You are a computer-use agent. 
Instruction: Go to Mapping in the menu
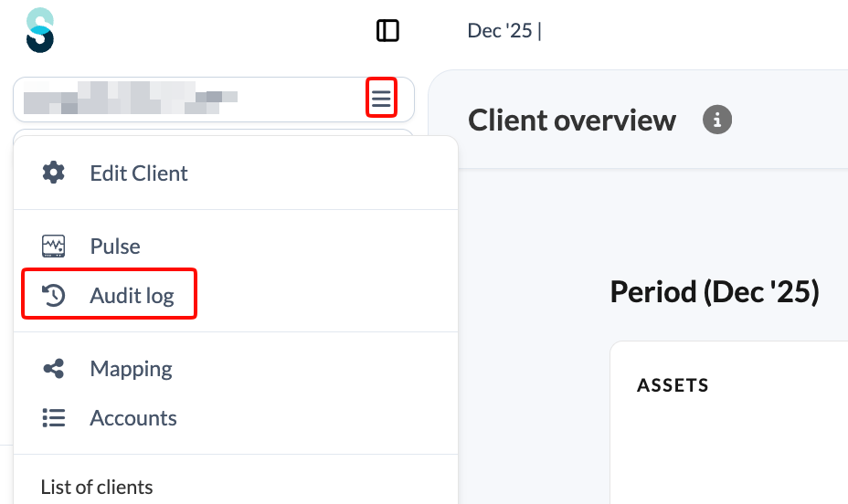131,369
